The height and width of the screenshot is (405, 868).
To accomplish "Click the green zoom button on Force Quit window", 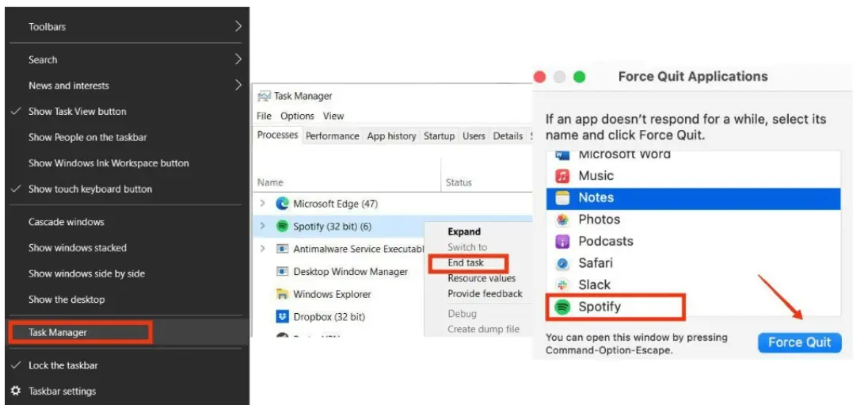I will tap(579, 77).
